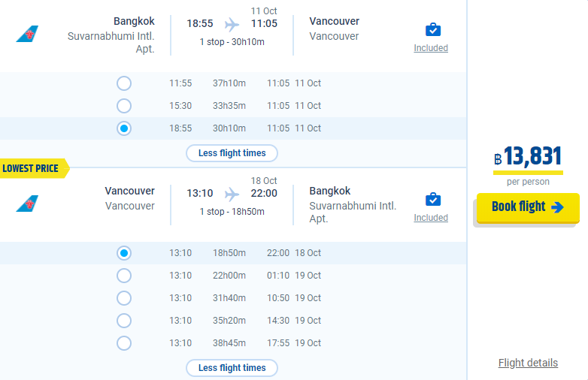Collapse outbound options with Less flight times
Image resolution: width=588 pixels, height=380 pixels.
(x=232, y=153)
